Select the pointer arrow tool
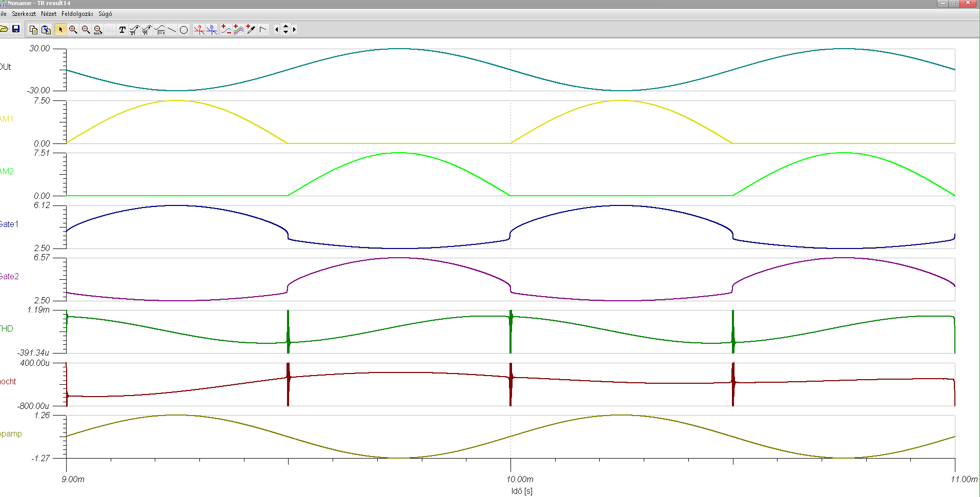Viewport: 980px width, 497px height. click(60, 29)
